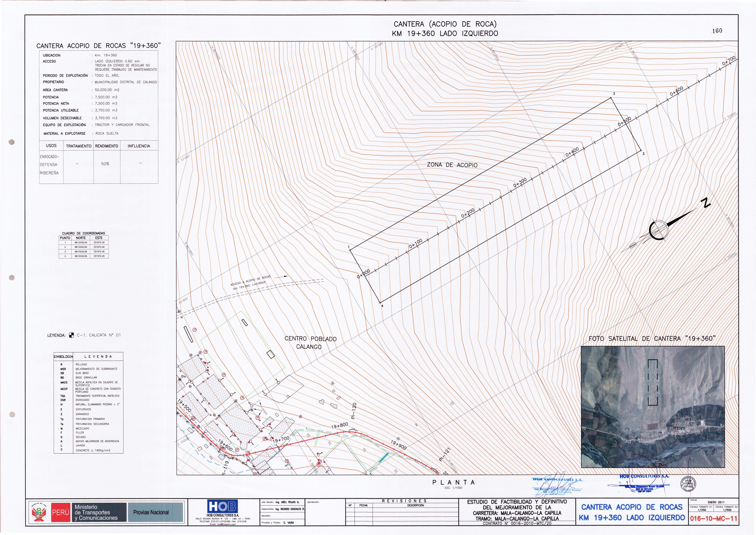Click the 'NORTE' column header
756x535 pixels.
[x=81, y=238]
